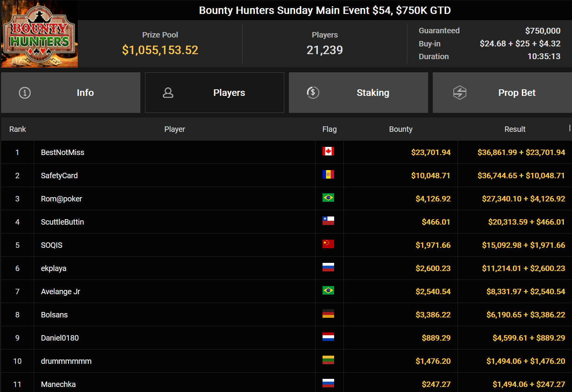Select player BestNotMiss
The height and width of the screenshot is (392, 572).
pos(63,152)
